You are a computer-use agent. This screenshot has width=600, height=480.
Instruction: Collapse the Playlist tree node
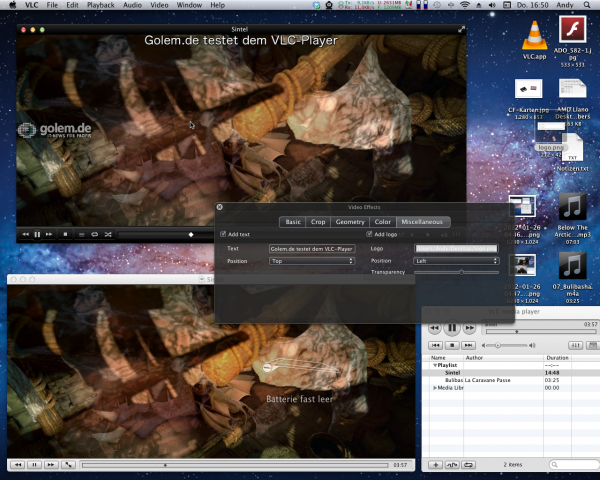pyautogui.click(x=434, y=366)
